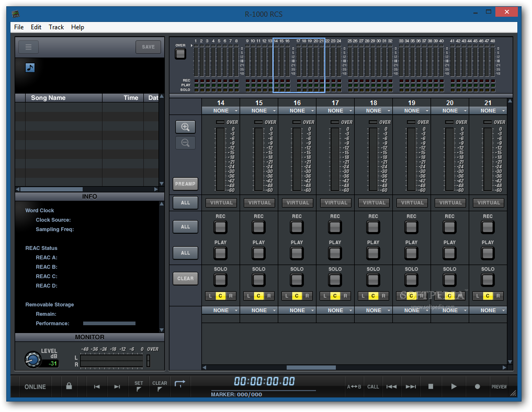The height and width of the screenshot is (412, 532).
Task: Click the SAVE button
Action: (148, 47)
